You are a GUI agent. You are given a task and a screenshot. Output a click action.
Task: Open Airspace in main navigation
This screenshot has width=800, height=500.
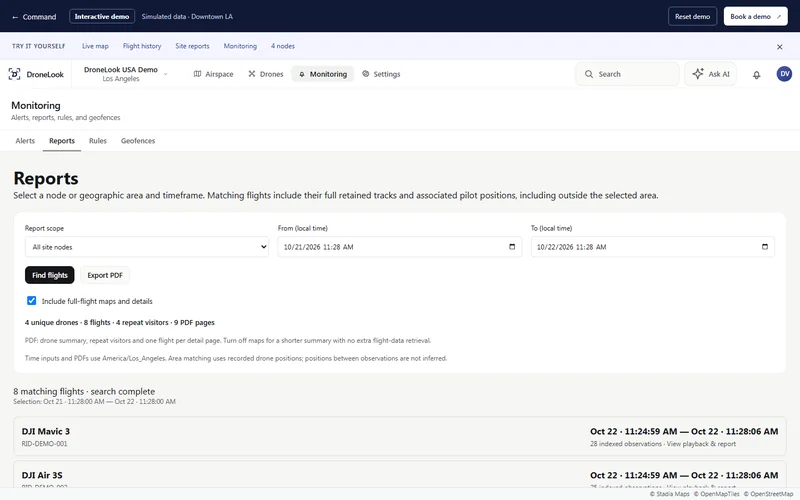(x=213, y=74)
